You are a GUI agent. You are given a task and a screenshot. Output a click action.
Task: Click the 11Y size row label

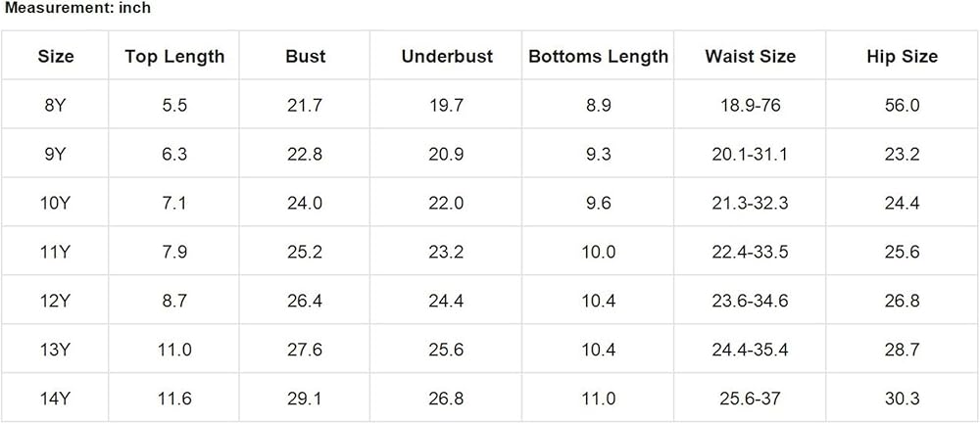(56, 252)
